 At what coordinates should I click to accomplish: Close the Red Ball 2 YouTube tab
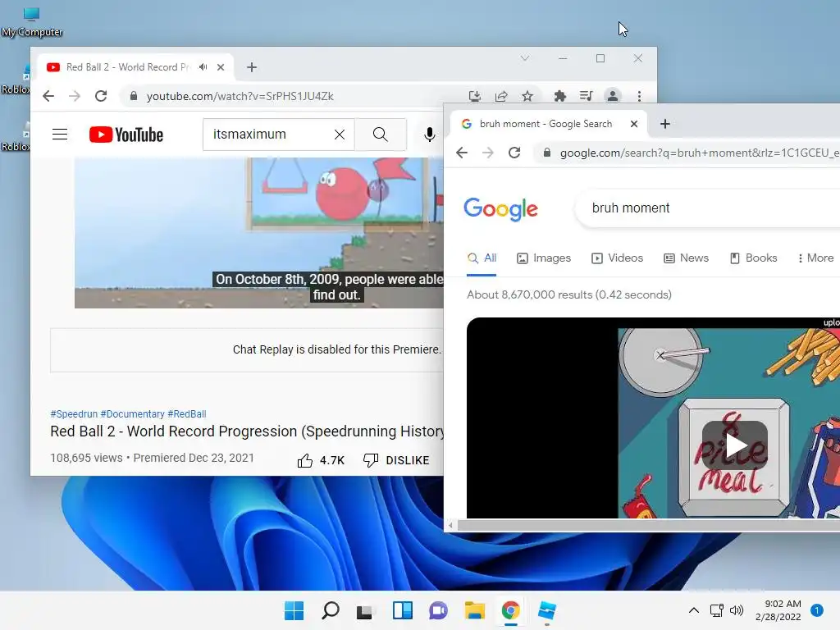(x=221, y=67)
